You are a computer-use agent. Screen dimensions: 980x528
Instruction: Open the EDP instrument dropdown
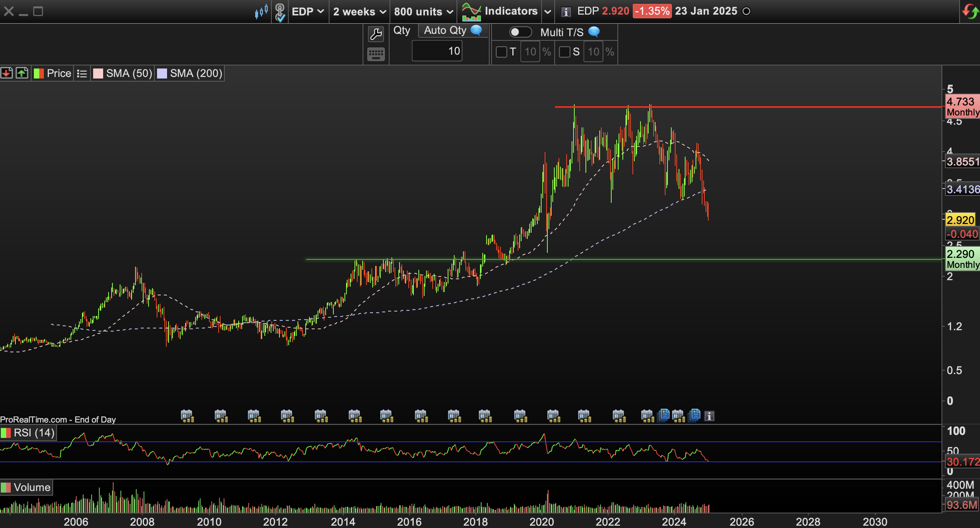tap(308, 12)
